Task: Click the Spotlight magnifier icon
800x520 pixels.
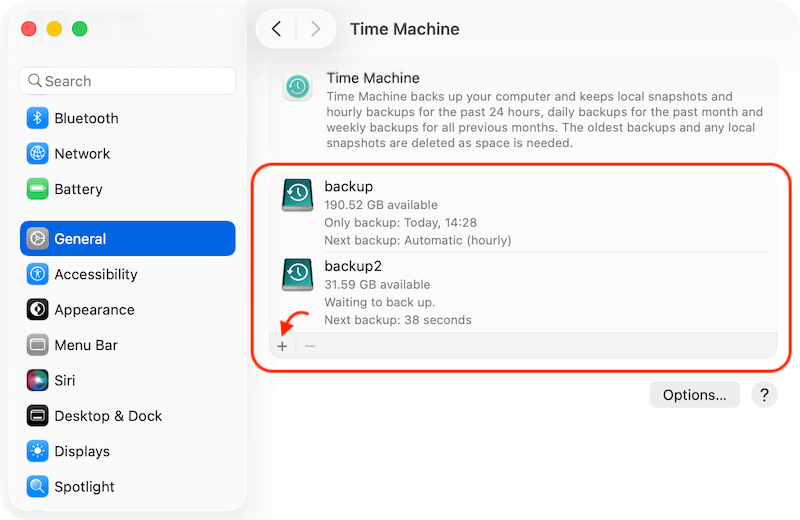Action: (x=37, y=486)
